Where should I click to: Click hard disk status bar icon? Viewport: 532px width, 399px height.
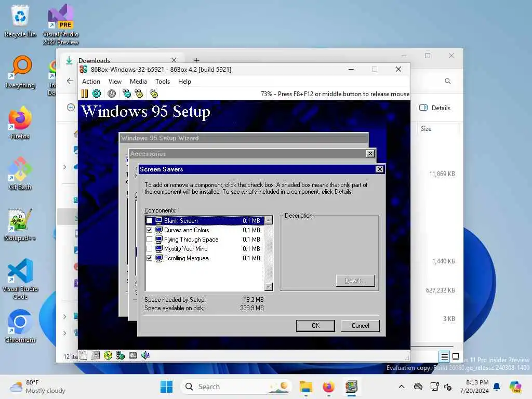pyautogui.click(x=133, y=355)
